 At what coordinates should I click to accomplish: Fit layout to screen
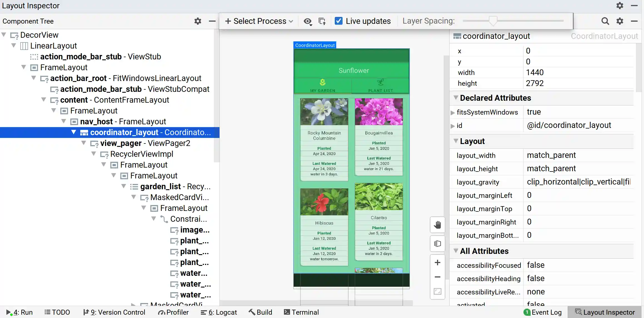(x=437, y=291)
